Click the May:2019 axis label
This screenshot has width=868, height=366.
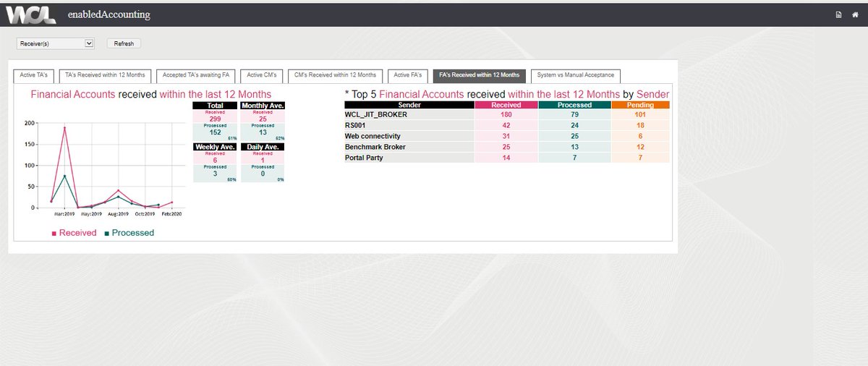click(91, 214)
